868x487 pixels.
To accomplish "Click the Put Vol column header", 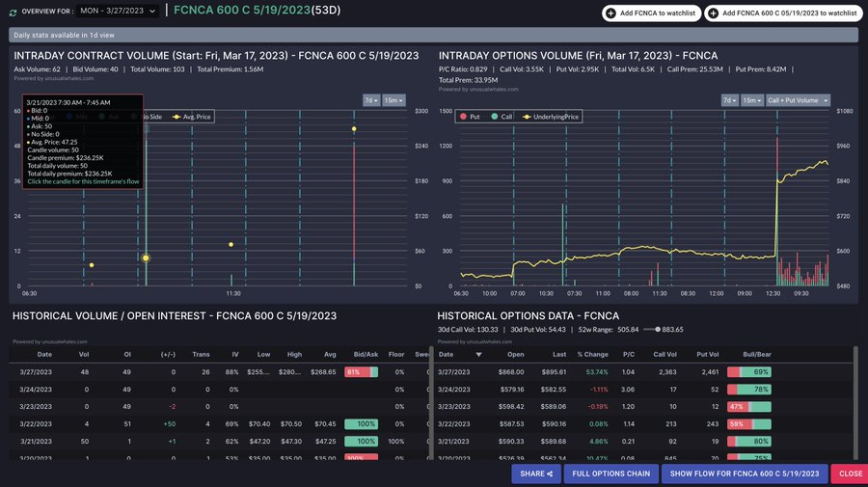I will 708,354.
